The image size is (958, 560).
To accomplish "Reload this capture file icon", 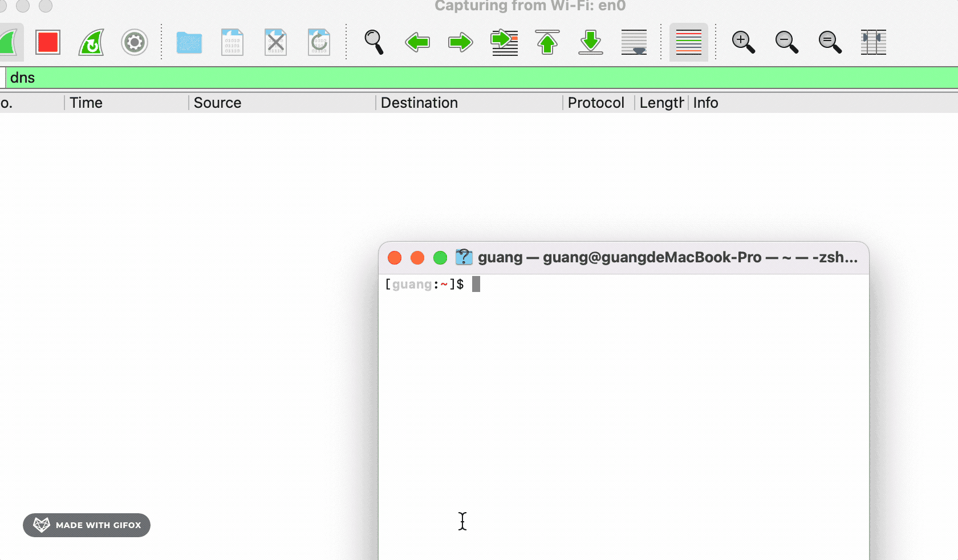I will 319,42.
